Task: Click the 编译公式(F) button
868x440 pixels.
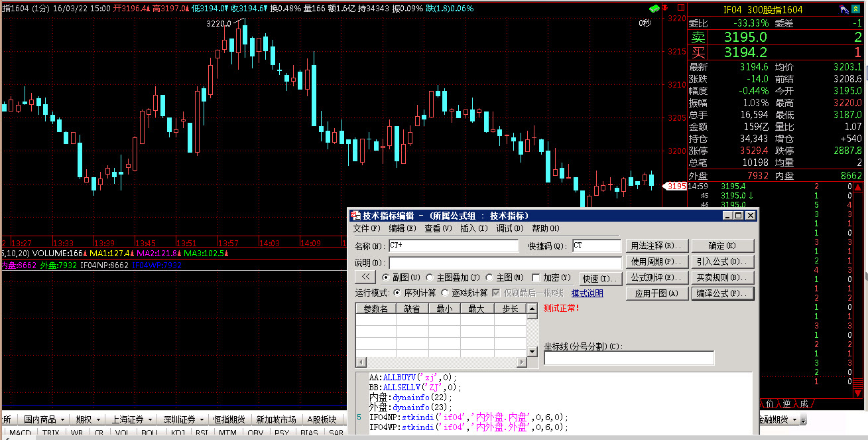Action: tap(722, 293)
